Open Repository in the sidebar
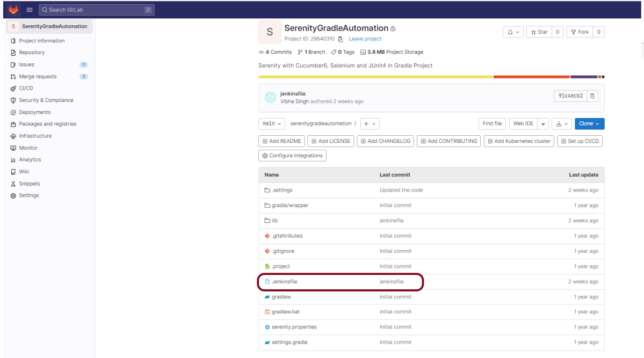 click(32, 53)
